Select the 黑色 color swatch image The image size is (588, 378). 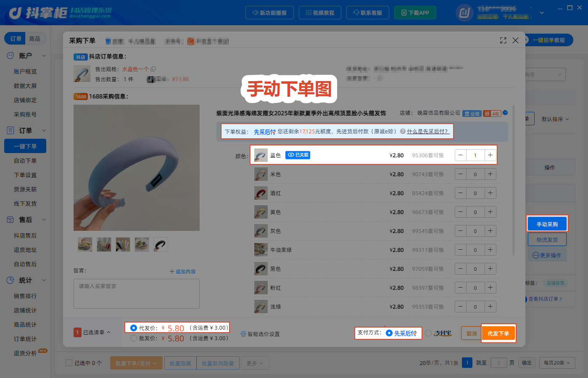(261, 269)
